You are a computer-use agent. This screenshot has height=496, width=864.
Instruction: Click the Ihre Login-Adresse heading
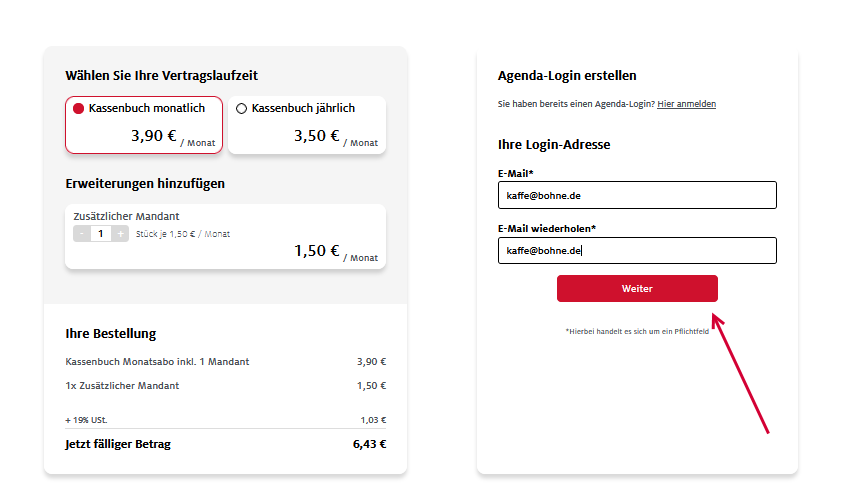[x=554, y=144]
